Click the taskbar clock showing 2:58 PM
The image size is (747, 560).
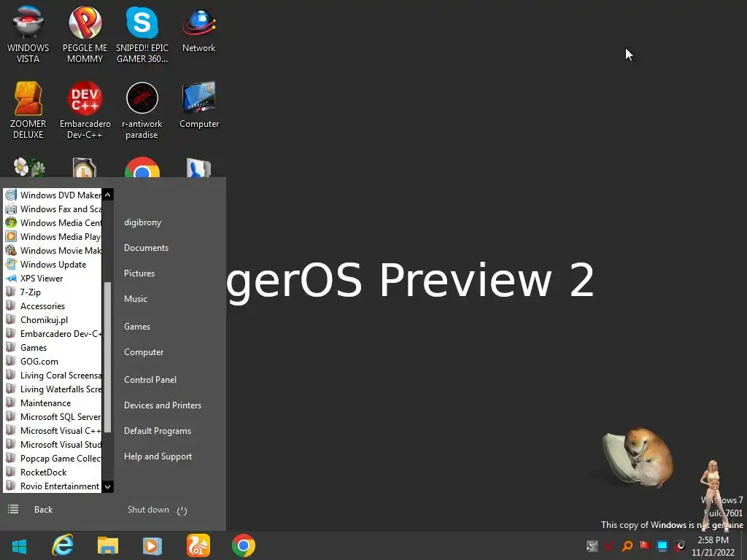[713, 545]
